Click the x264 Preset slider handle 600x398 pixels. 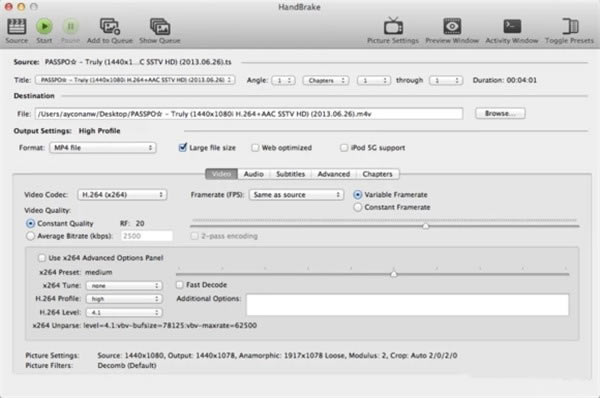pyautogui.click(x=394, y=274)
